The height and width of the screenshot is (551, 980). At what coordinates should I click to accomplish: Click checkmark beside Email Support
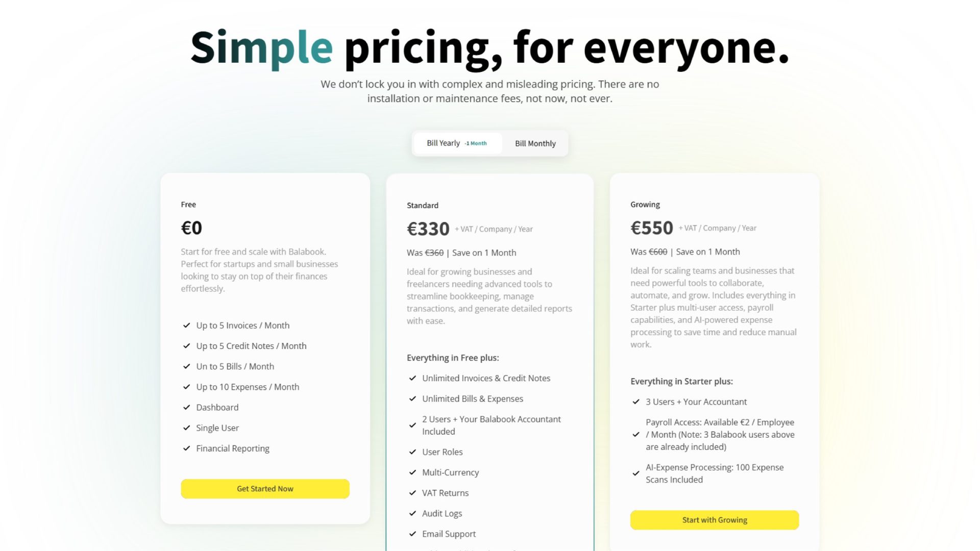click(x=412, y=534)
